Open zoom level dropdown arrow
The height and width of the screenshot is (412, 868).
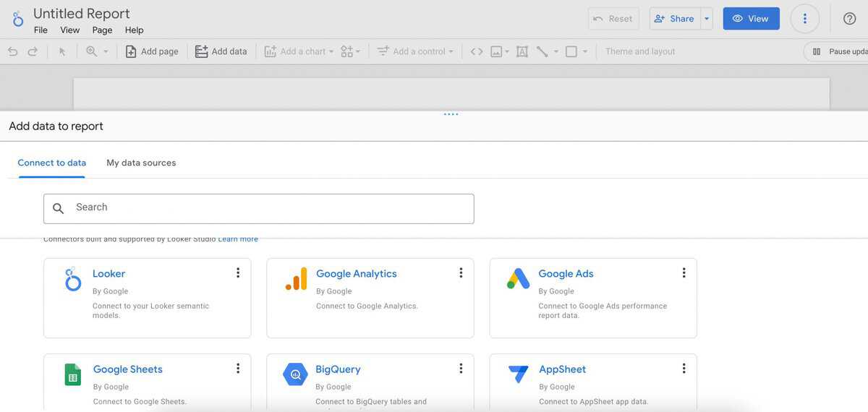tap(106, 51)
